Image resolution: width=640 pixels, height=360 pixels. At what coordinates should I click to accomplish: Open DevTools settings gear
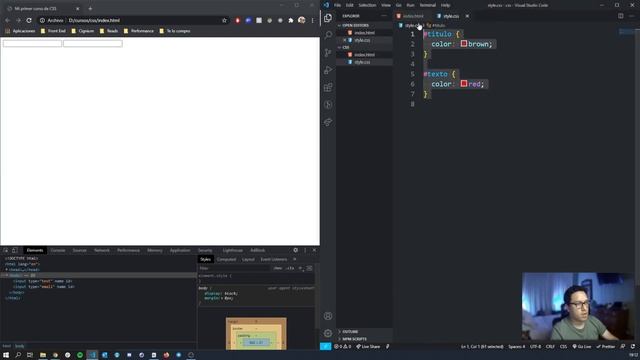point(296,250)
